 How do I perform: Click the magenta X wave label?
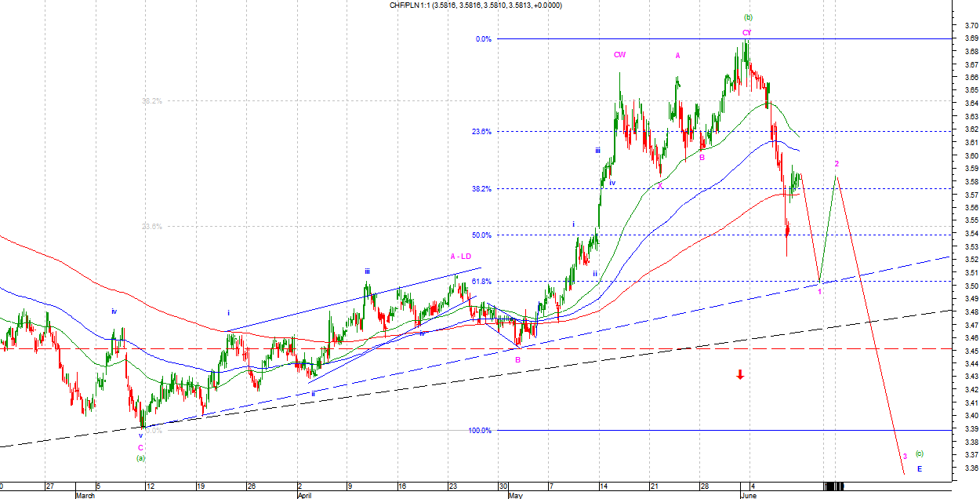pyautogui.click(x=659, y=185)
